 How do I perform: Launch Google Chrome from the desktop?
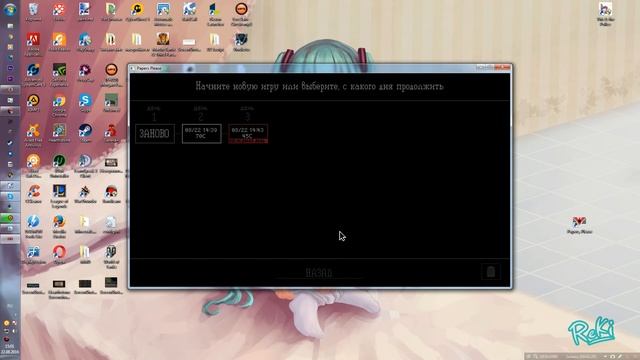tap(59, 105)
